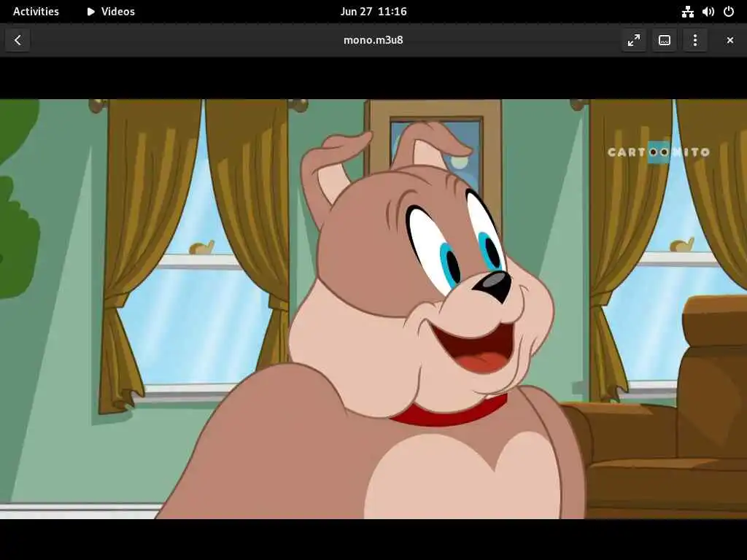Open the clock showing Jun 27 11:16
The width and height of the screenshot is (747, 560).
[373, 12]
